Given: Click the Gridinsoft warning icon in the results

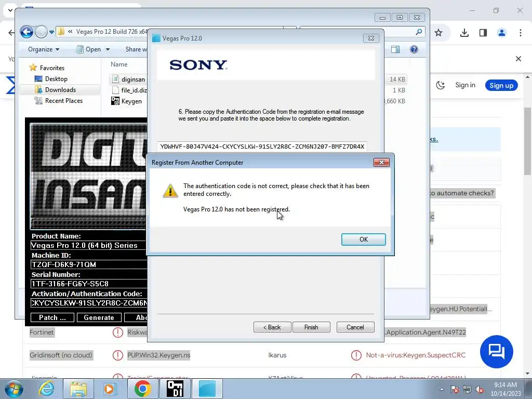Looking at the screenshot, I should pyautogui.click(x=118, y=355).
